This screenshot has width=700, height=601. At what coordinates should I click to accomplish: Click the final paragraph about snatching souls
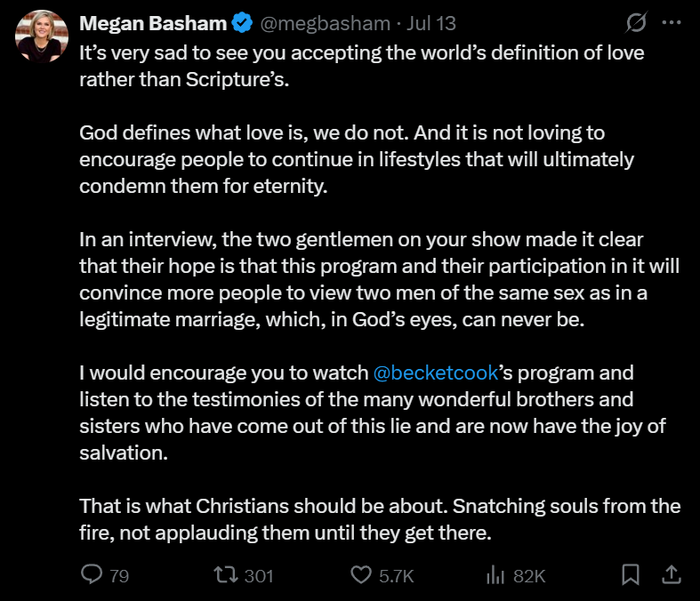pyautogui.click(x=380, y=519)
